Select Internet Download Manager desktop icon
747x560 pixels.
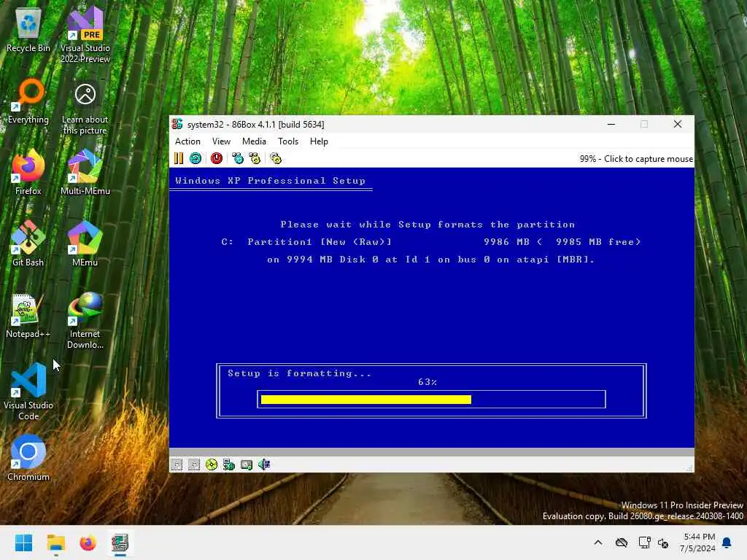(85, 321)
